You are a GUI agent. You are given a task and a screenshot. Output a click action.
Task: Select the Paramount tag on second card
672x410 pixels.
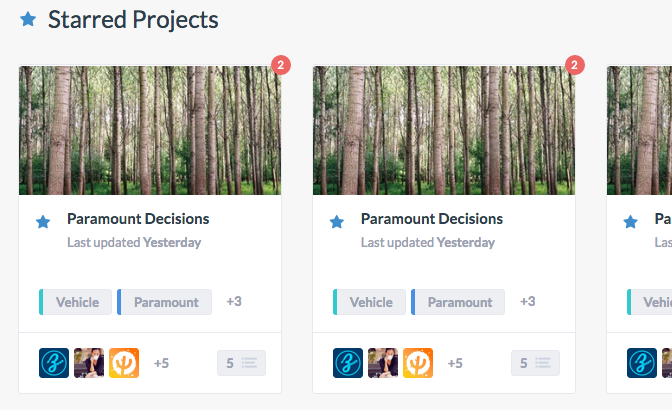coord(459,302)
